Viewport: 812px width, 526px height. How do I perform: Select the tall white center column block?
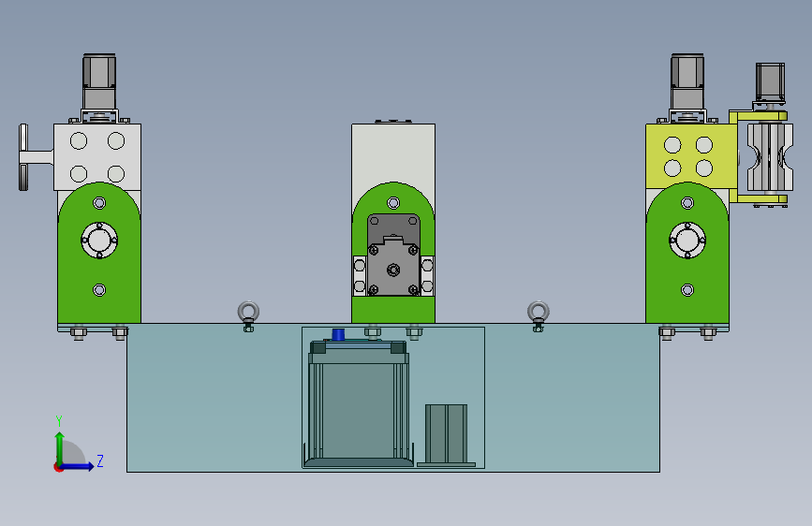tap(393, 153)
